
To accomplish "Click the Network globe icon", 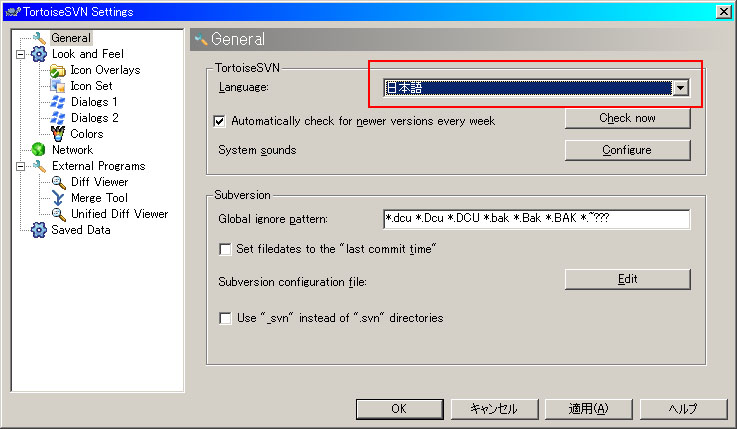I will tap(39, 150).
